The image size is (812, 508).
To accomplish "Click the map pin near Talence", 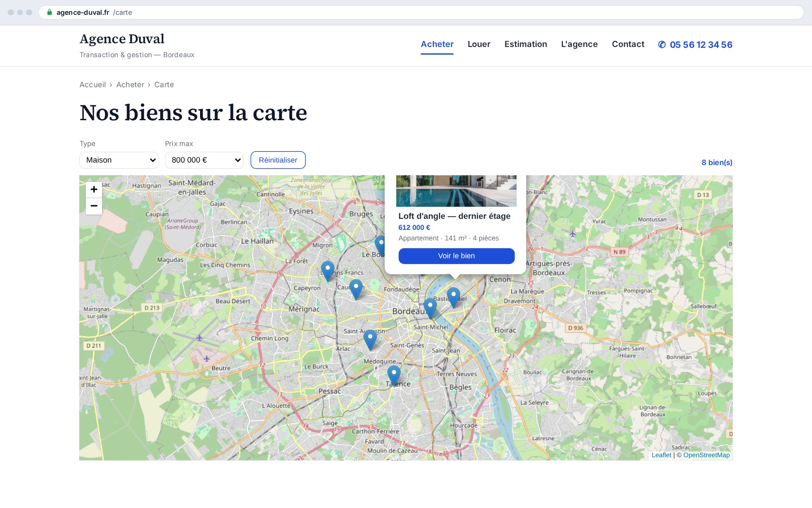I will click(394, 375).
